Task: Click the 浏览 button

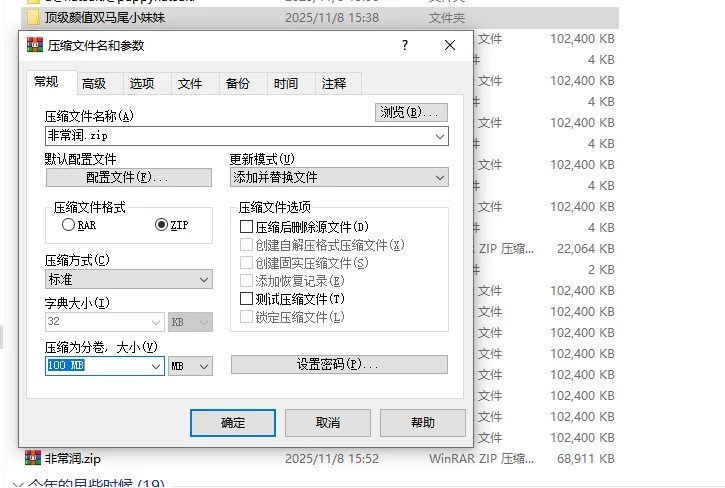Action: tap(411, 112)
